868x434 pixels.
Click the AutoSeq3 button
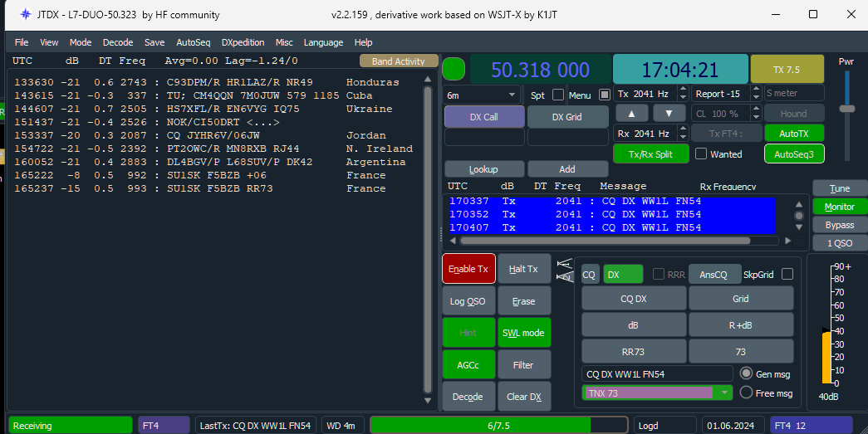coord(794,154)
